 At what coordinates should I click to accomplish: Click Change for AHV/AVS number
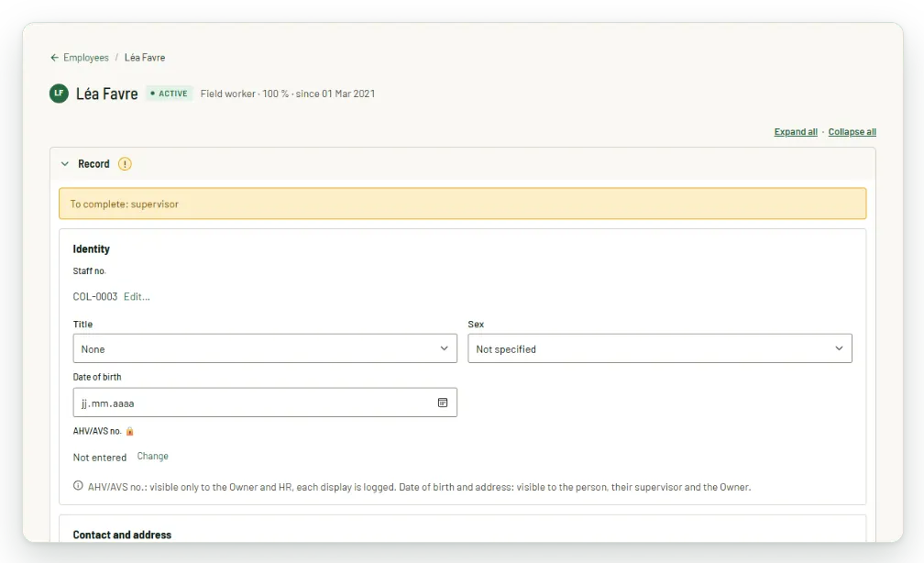coord(152,457)
